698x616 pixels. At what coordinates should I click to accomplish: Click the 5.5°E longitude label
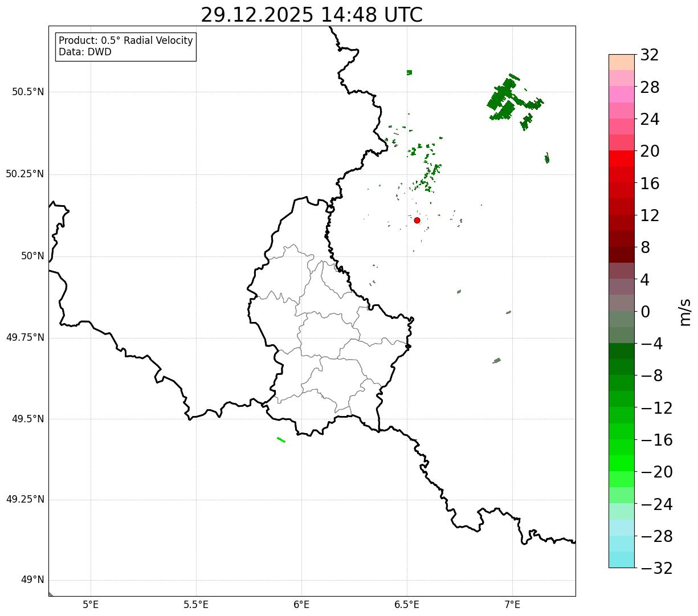pos(196,604)
